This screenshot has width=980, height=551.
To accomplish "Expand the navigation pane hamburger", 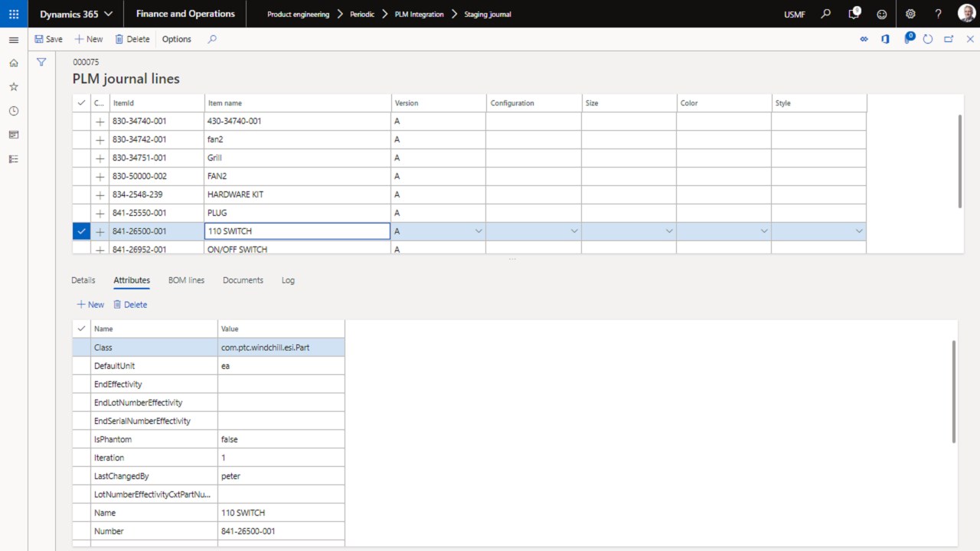I will pyautogui.click(x=14, y=40).
